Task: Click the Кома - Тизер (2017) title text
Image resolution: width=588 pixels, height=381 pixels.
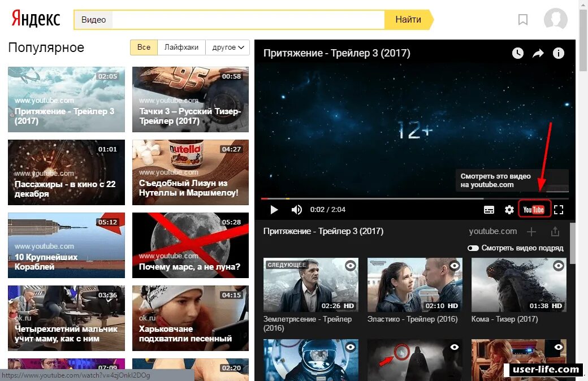Action: click(x=505, y=319)
